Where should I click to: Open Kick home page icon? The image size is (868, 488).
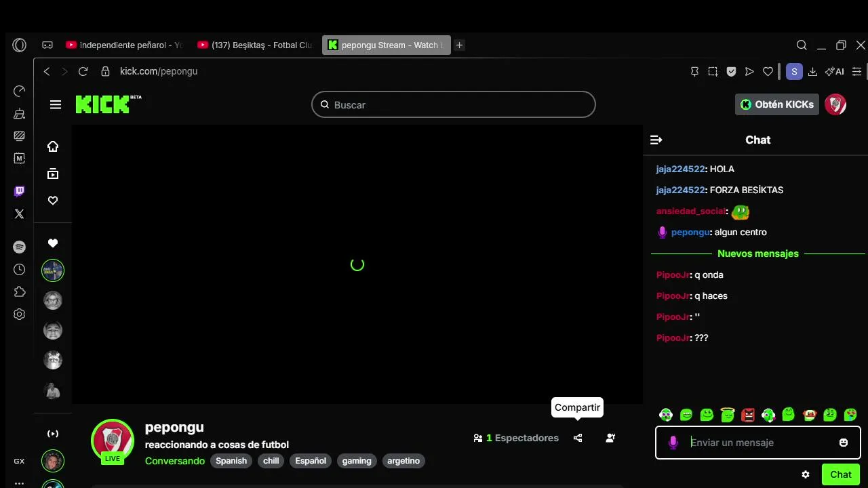click(53, 146)
